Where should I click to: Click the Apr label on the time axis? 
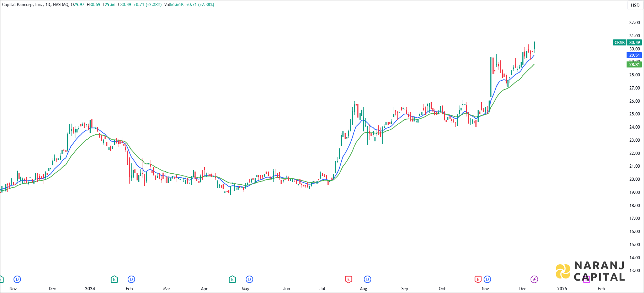(x=204, y=289)
